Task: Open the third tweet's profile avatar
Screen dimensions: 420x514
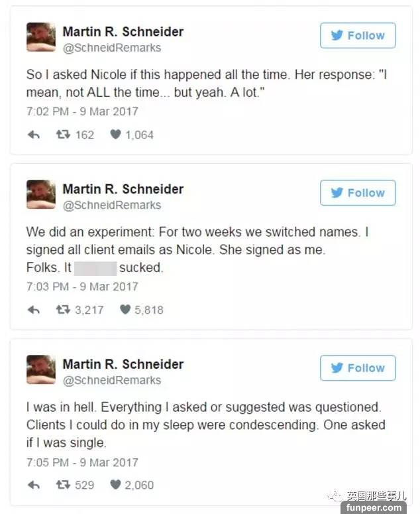Action: click(x=41, y=369)
